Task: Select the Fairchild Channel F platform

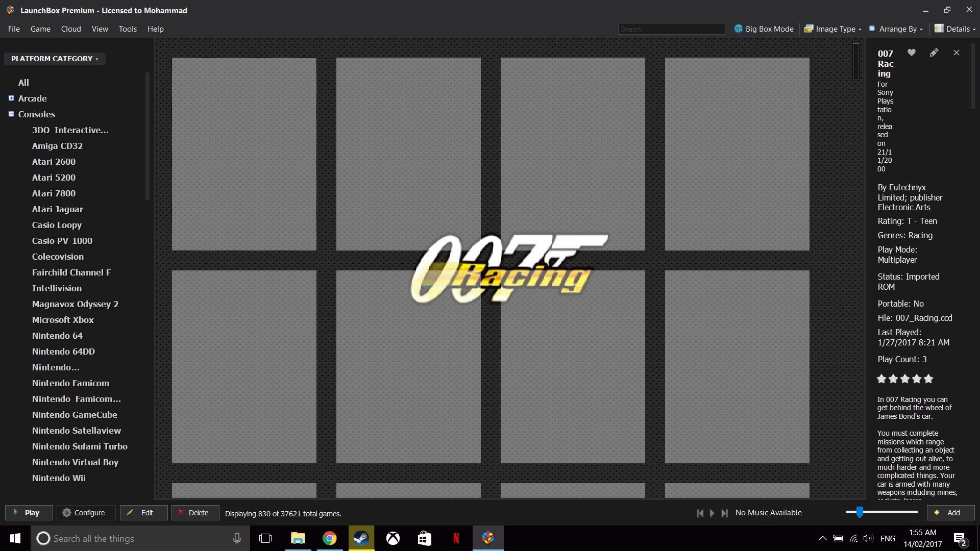Action: click(x=71, y=272)
